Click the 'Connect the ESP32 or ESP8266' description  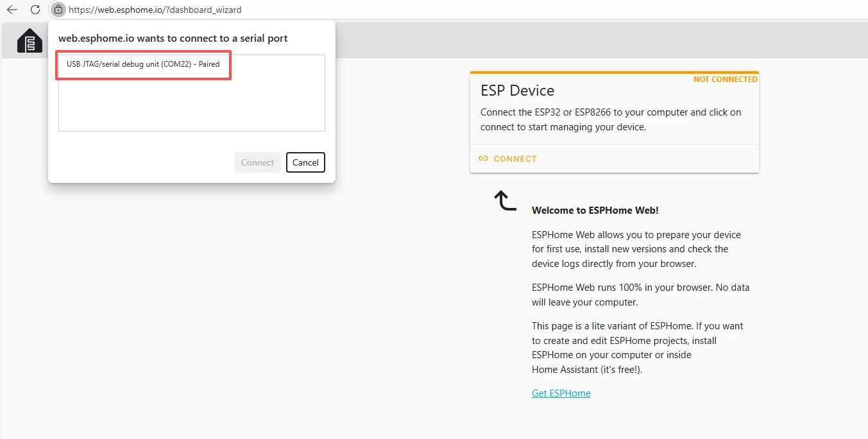point(610,119)
